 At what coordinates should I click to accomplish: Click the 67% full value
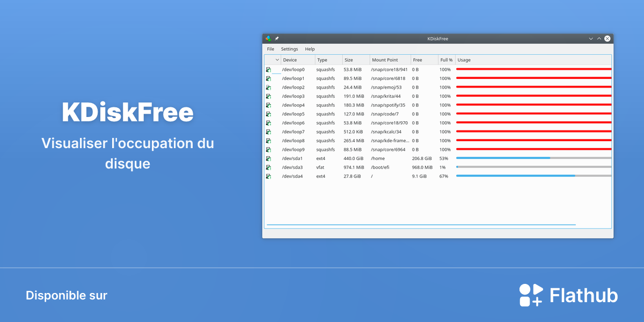click(x=444, y=176)
